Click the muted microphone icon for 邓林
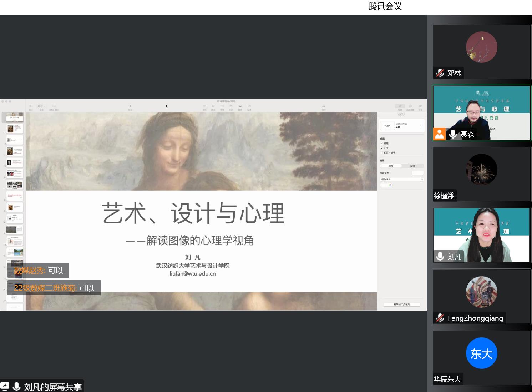532x392 pixels. pyautogui.click(x=440, y=73)
